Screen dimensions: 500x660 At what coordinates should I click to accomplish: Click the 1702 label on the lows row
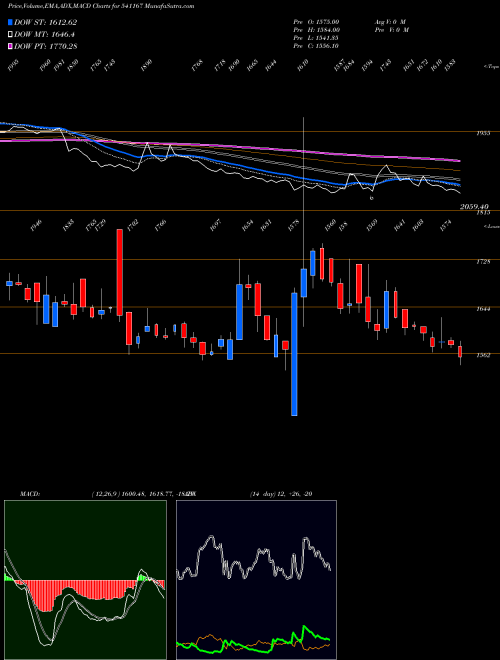point(132,226)
